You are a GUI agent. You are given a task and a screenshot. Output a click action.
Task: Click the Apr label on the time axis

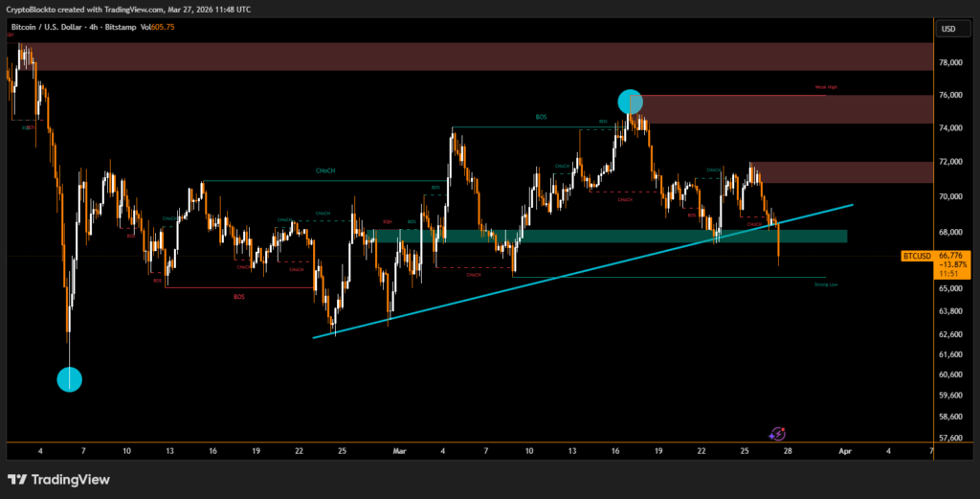click(x=845, y=450)
